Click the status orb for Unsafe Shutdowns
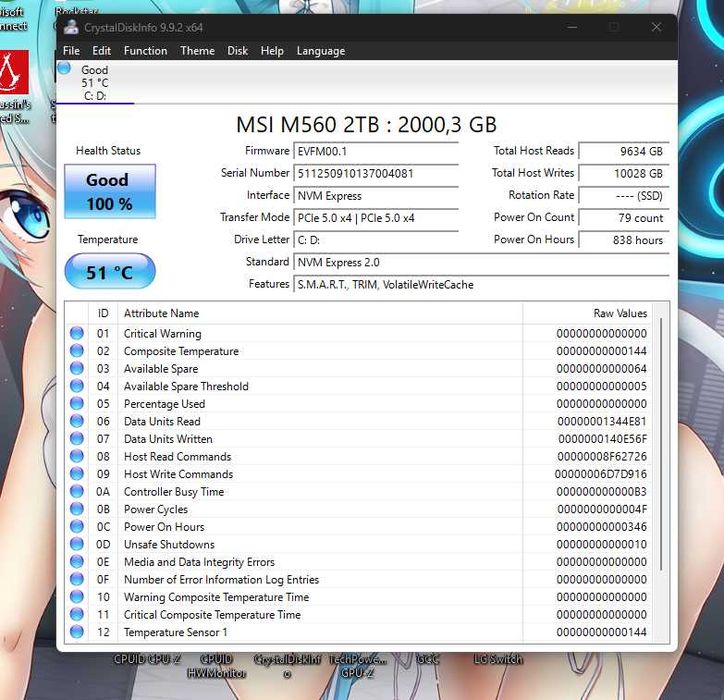Screen dimensions: 724x700 coord(77,543)
